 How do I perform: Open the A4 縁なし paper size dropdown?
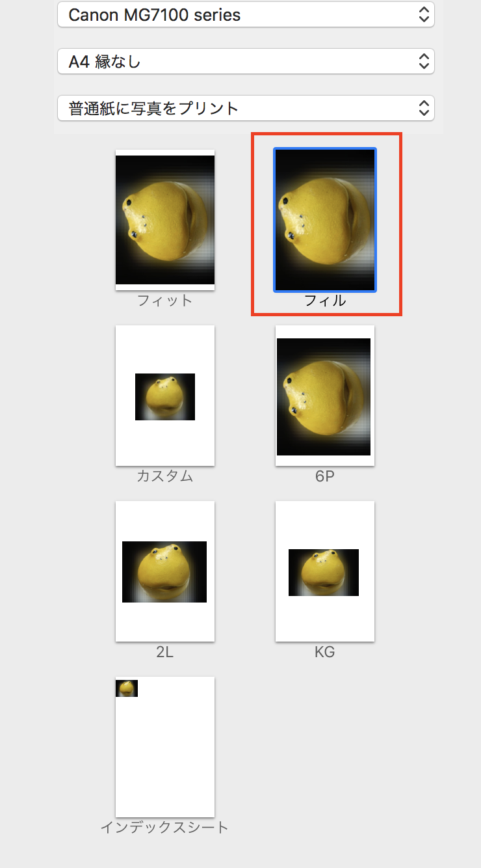point(246,62)
